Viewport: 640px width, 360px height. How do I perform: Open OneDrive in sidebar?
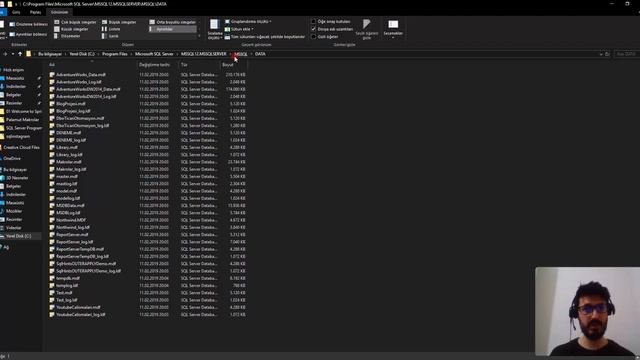tap(11, 158)
